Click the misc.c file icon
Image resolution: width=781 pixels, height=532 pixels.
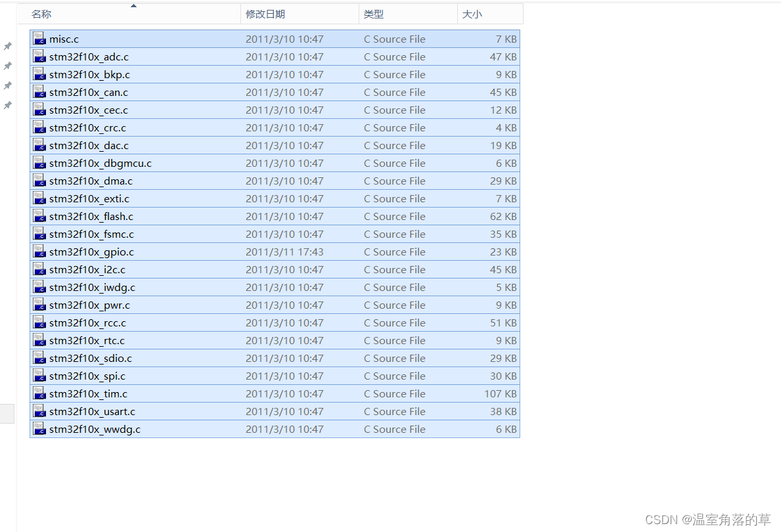39,38
